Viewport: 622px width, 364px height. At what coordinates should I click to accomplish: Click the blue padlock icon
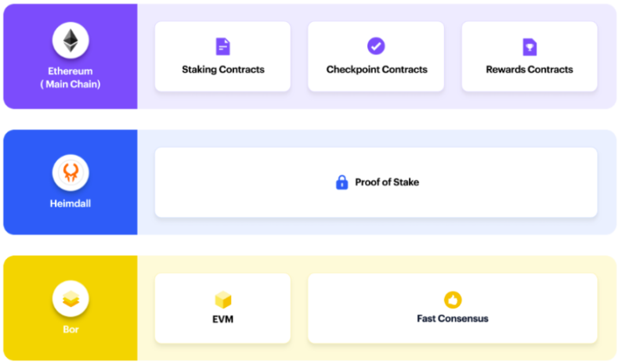point(342,182)
